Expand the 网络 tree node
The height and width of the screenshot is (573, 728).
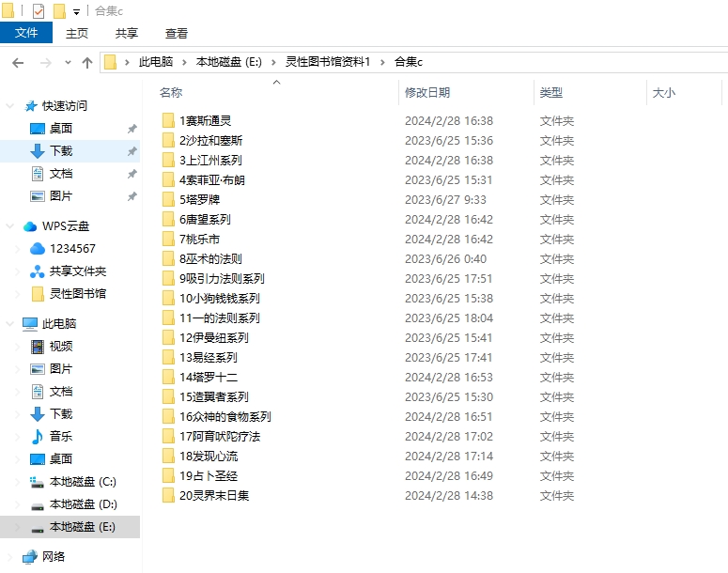point(9,556)
